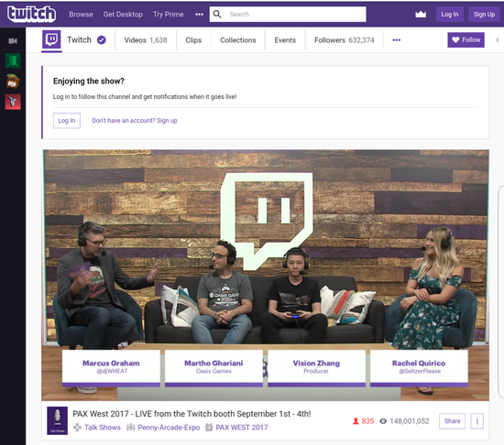Screen dimensions: 504x445
Task: Follow the Twitch channel
Action: click(x=466, y=39)
